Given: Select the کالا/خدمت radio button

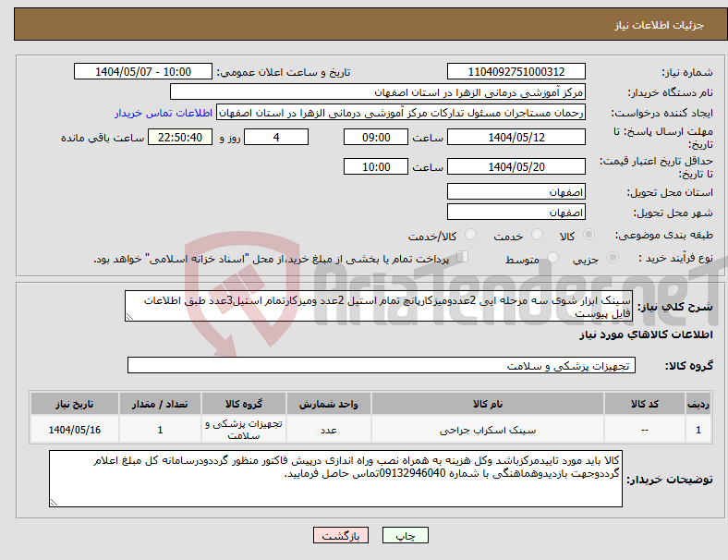Looking at the screenshot, I should click(x=471, y=235).
